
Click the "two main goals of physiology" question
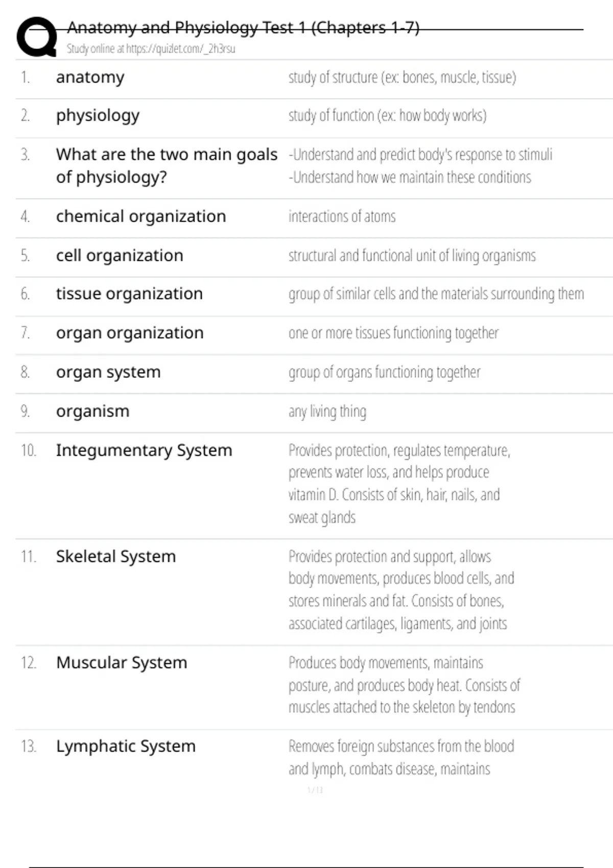tap(167, 165)
